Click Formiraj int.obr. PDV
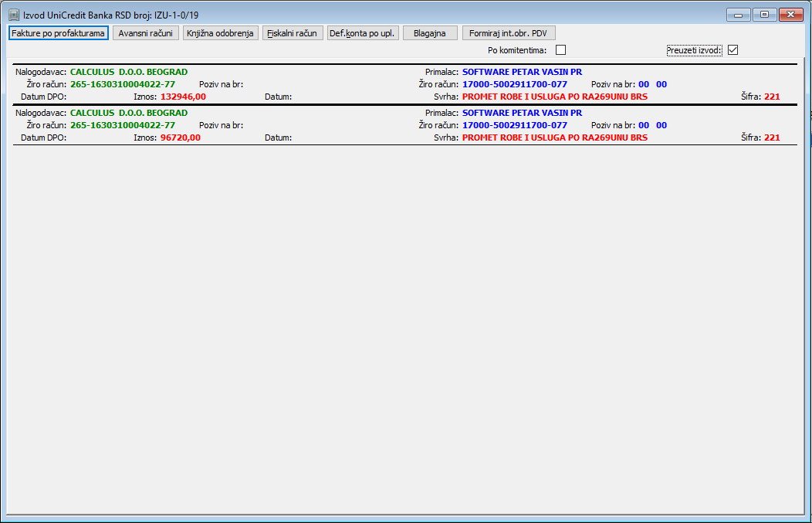 coord(509,33)
